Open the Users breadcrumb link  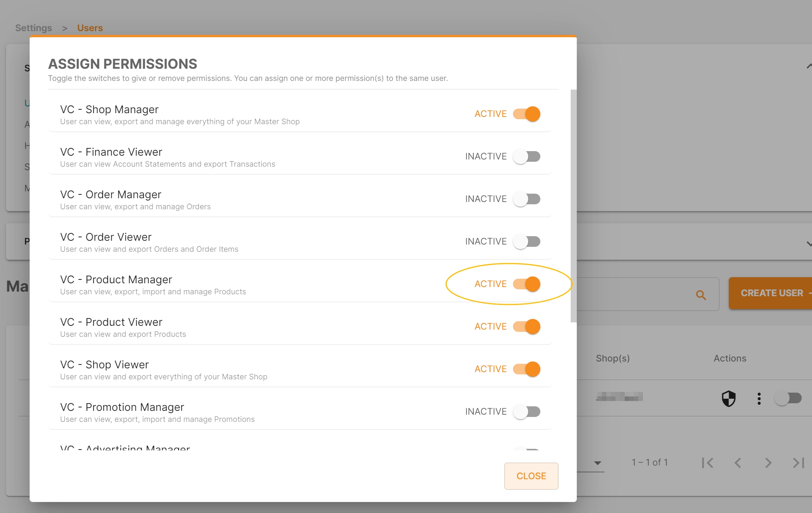pyautogui.click(x=90, y=28)
